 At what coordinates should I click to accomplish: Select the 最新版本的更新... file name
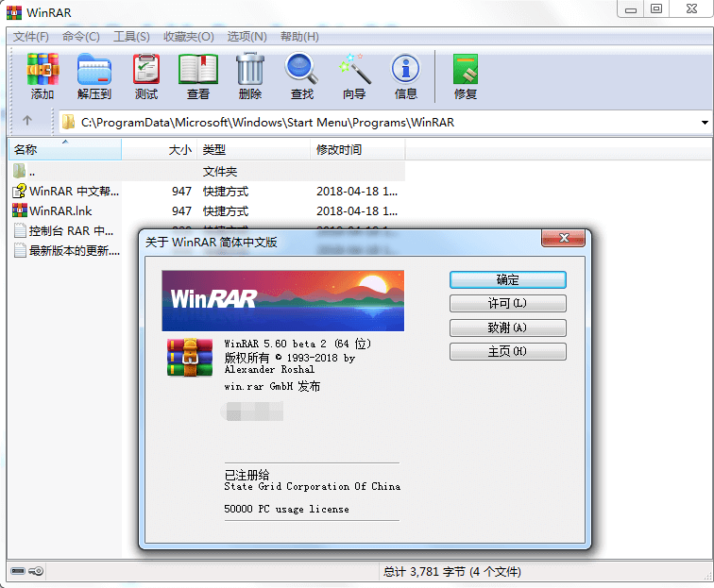click(x=75, y=251)
